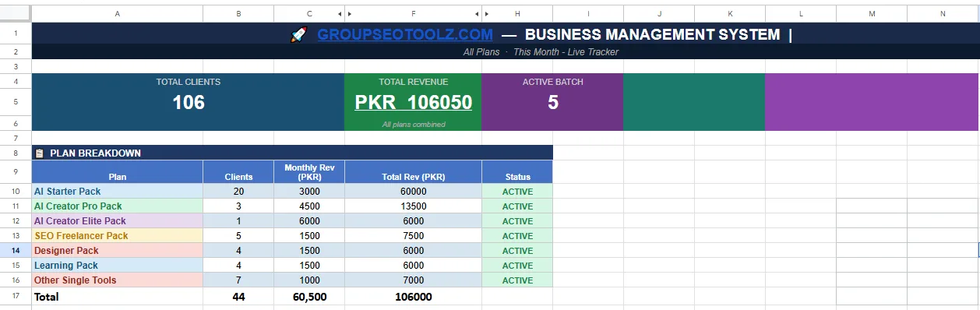Viewport: 980px width, 310px height.
Task: Expand hidden columns via arrow on column H
Action: point(486,14)
